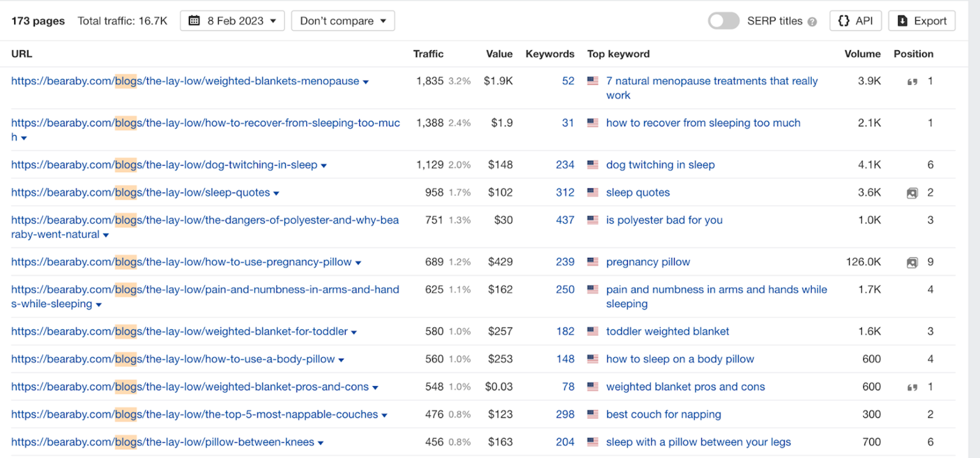Image resolution: width=980 pixels, height=458 pixels.
Task: Open the Don't compare dropdown
Action: [343, 21]
